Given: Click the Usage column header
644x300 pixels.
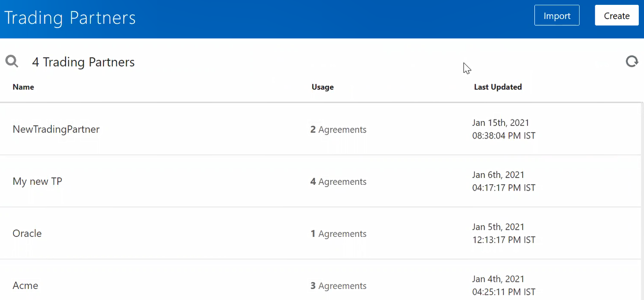Looking at the screenshot, I should click(x=322, y=87).
